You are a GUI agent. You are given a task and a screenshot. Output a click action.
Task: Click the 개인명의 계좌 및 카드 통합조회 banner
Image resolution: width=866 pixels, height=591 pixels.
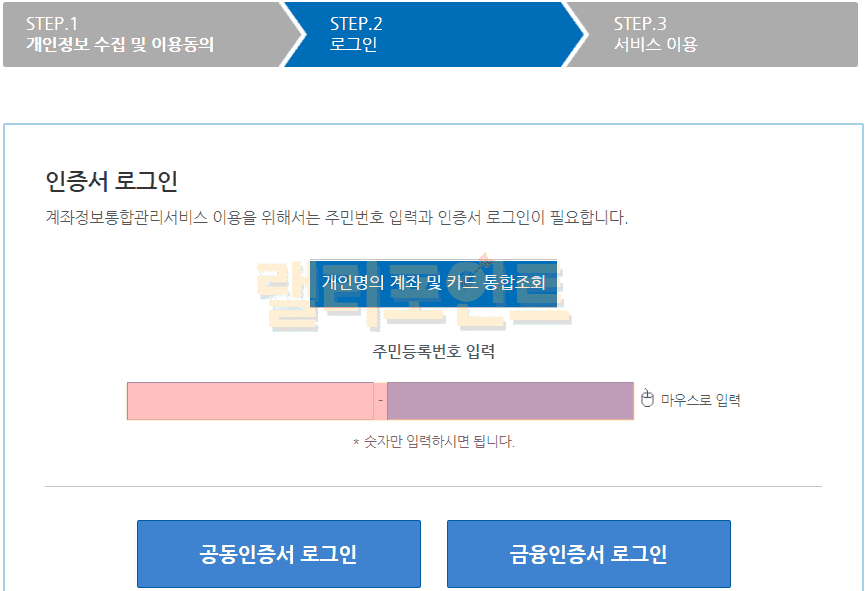[433, 283]
